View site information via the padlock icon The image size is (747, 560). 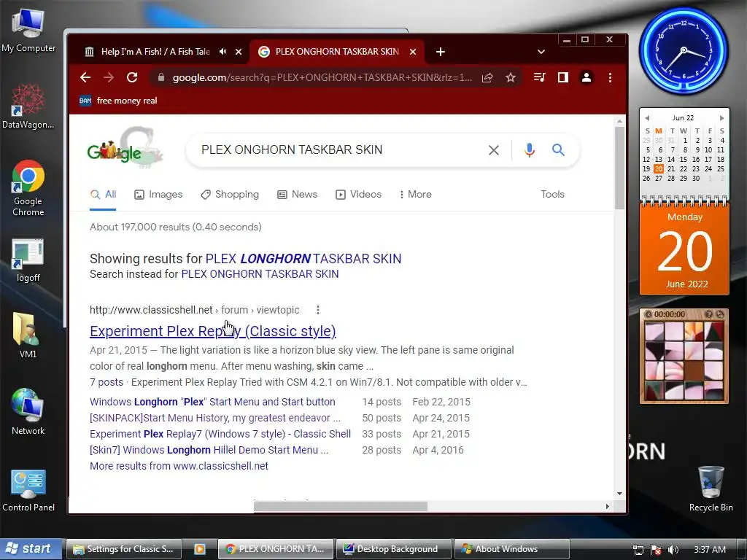point(161,77)
